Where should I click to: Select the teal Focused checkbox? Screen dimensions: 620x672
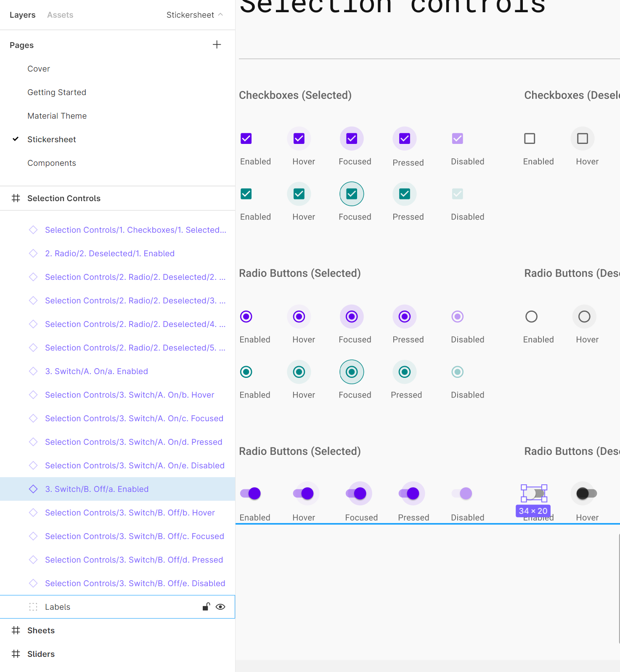click(x=352, y=194)
